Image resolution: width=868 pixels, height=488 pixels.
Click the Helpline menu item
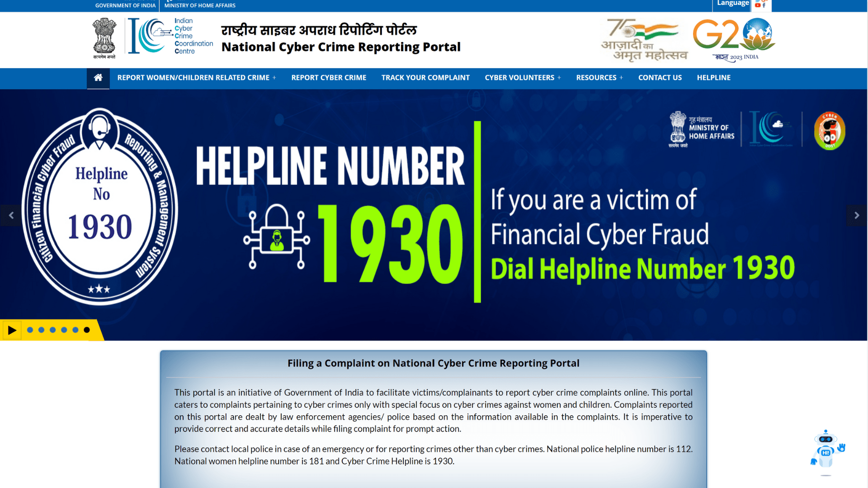713,77
